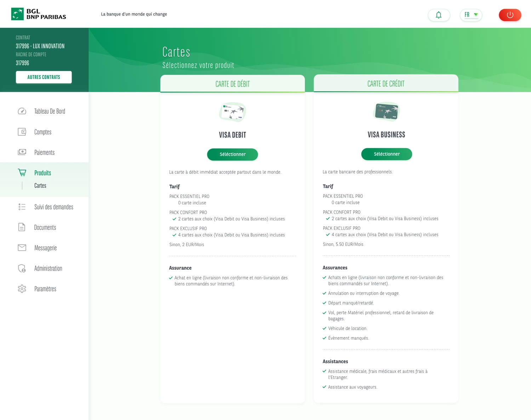
Task: Click the 'Assurances' heading in Visa Business card
Action: point(335,268)
